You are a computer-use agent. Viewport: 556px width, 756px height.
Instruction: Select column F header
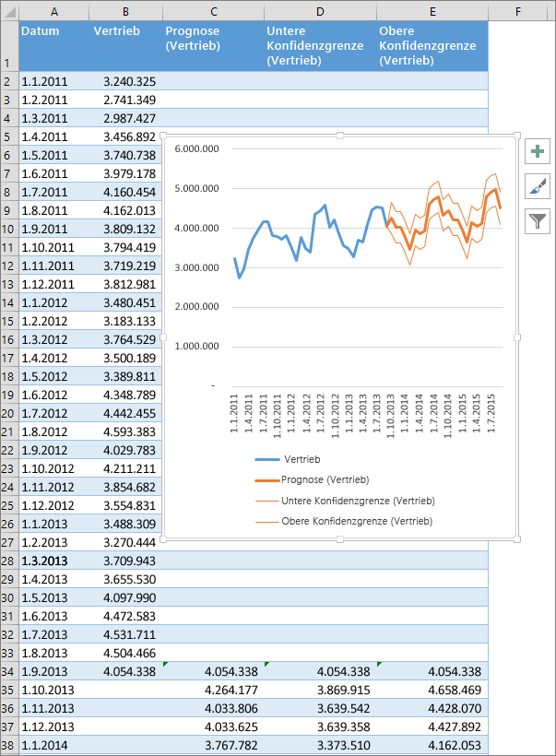coord(518,11)
